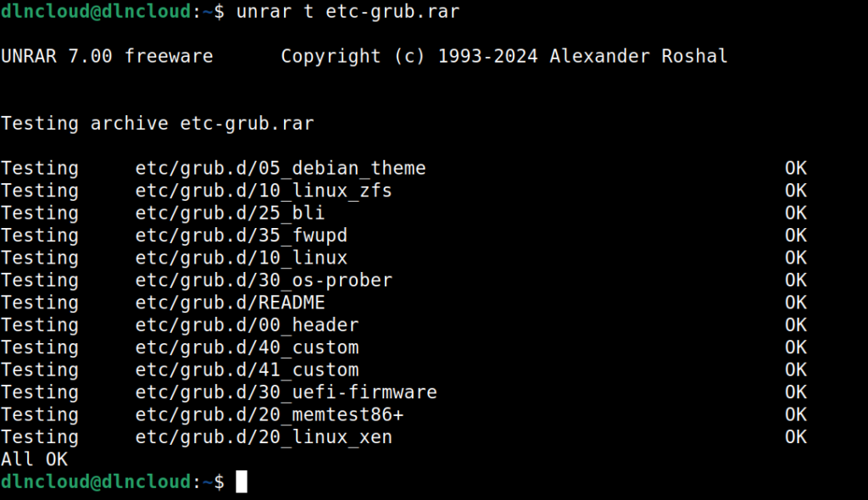Click 'Copyright (c) 1993-2024 Alexander Roshal' text
The image size is (868, 500).
504,56
